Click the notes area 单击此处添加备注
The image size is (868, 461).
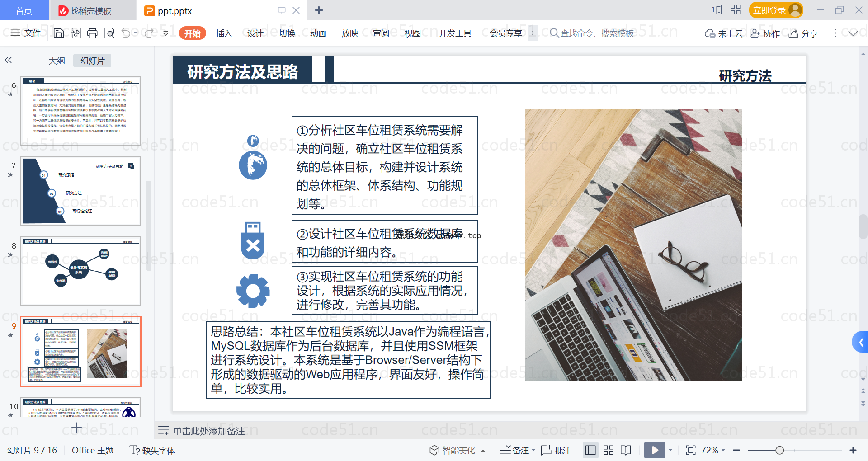click(x=208, y=431)
